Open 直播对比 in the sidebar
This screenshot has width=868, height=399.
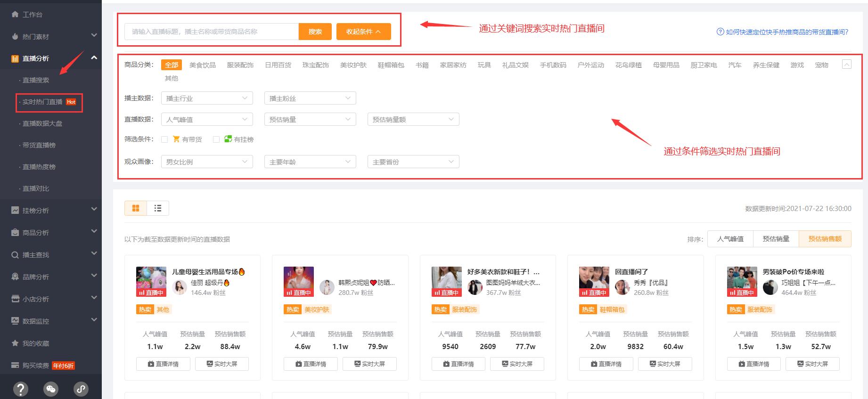(x=36, y=188)
